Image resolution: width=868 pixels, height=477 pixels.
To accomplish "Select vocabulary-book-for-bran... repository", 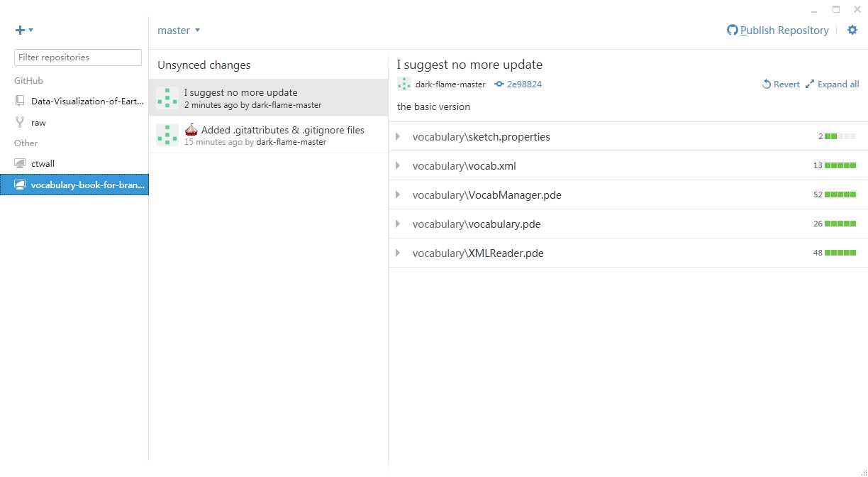I will (x=74, y=185).
